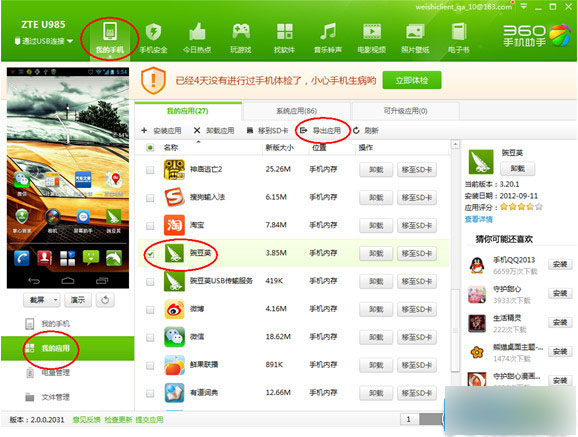This screenshot has height=437, width=578.
Task: Select 我的手机 in left sidebar
Action: [48, 324]
